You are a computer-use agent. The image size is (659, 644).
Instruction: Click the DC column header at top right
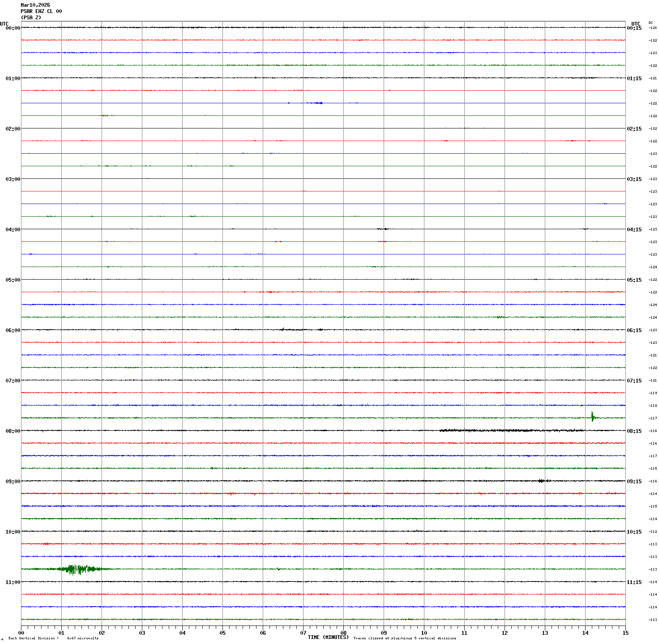(x=651, y=23)
